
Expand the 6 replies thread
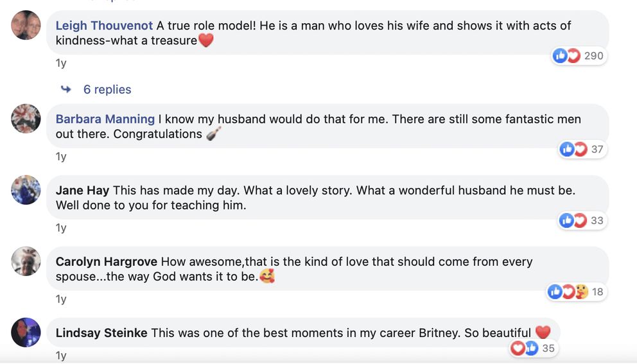coord(107,89)
